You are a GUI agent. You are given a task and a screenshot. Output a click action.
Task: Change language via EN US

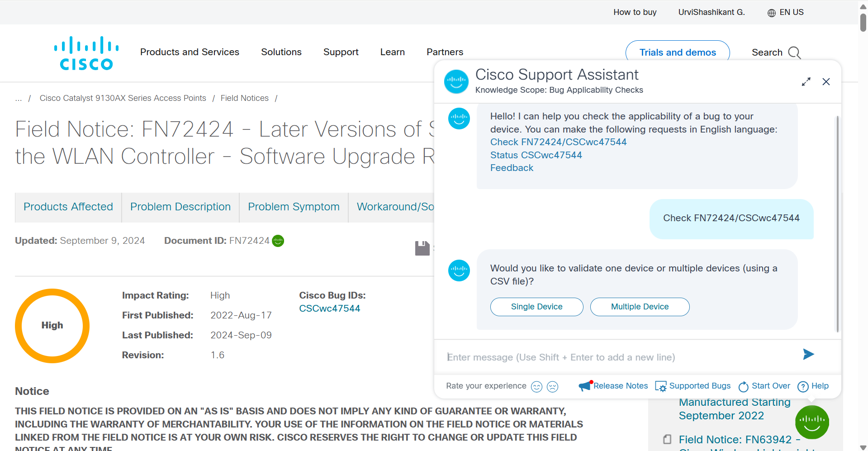tap(792, 12)
